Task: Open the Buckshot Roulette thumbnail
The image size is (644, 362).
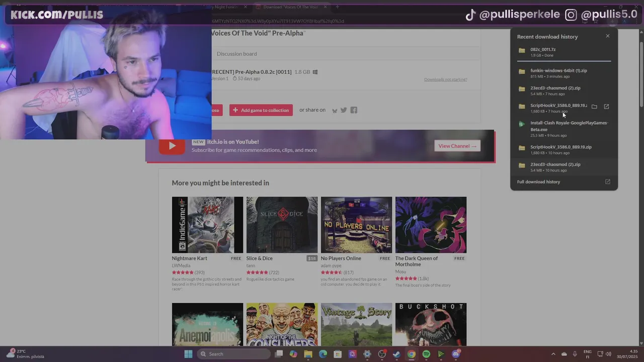Action: 431,324
